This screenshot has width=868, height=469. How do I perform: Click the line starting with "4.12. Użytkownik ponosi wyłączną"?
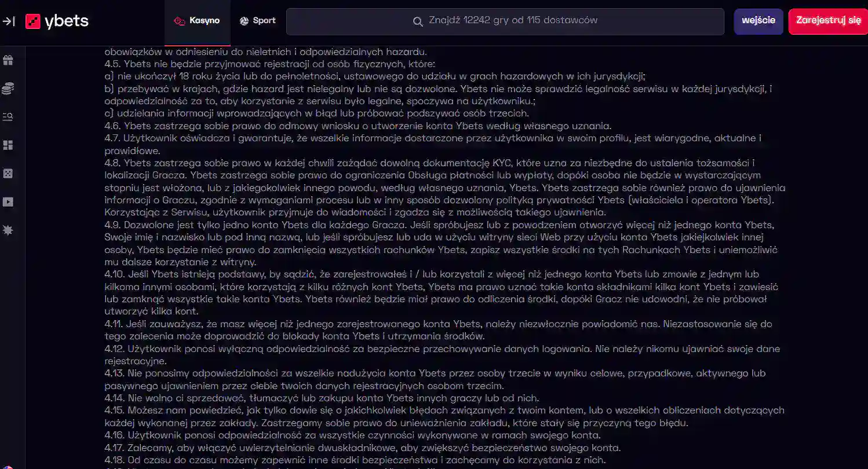pos(442,349)
